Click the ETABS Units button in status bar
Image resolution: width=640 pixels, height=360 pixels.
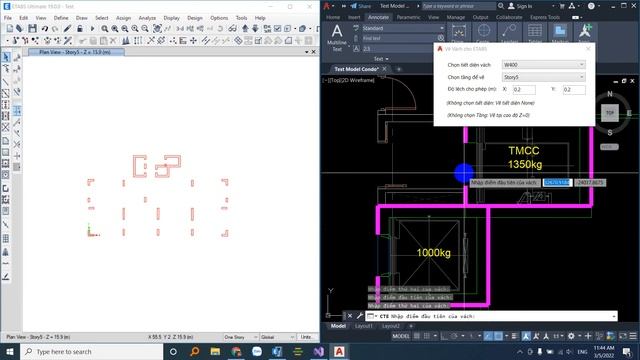[307, 337]
